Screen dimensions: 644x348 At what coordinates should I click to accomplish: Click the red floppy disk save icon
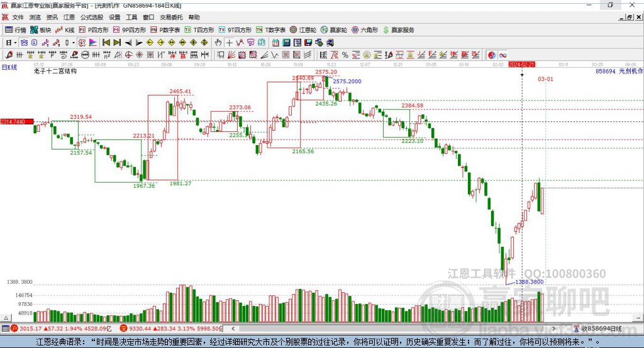pyautogui.click(x=308, y=43)
